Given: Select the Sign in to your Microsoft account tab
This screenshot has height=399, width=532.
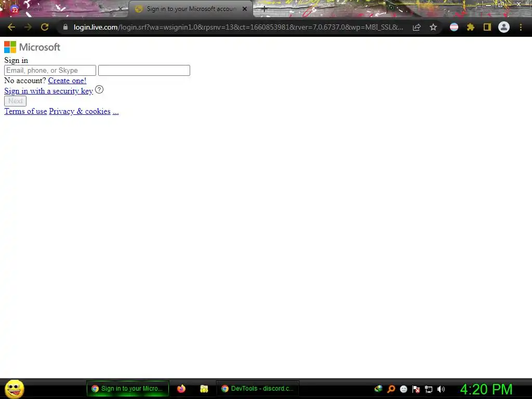Looking at the screenshot, I should click(191, 9).
